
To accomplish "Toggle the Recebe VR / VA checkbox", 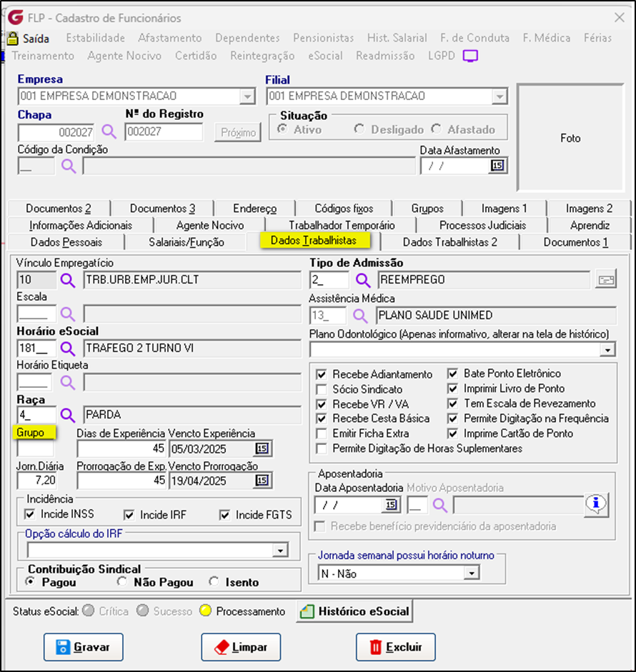I will pyautogui.click(x=322, y=405).
